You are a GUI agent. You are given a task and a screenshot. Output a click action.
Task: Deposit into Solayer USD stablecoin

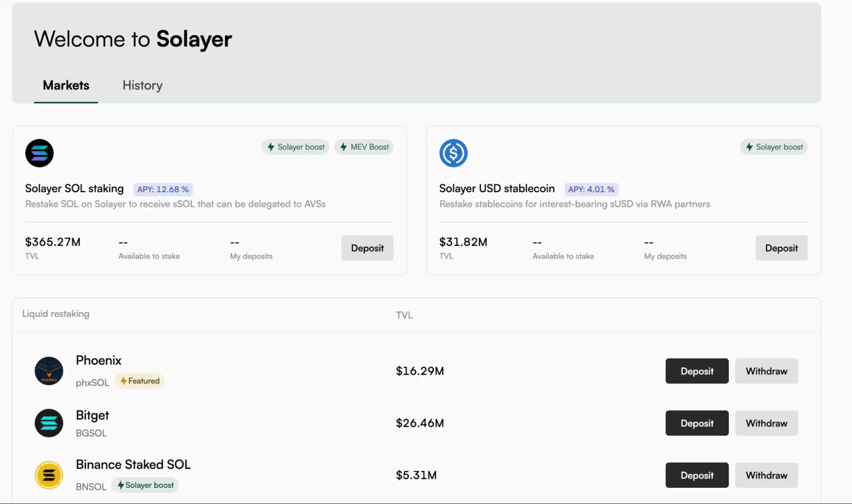(x=781, y=248)
